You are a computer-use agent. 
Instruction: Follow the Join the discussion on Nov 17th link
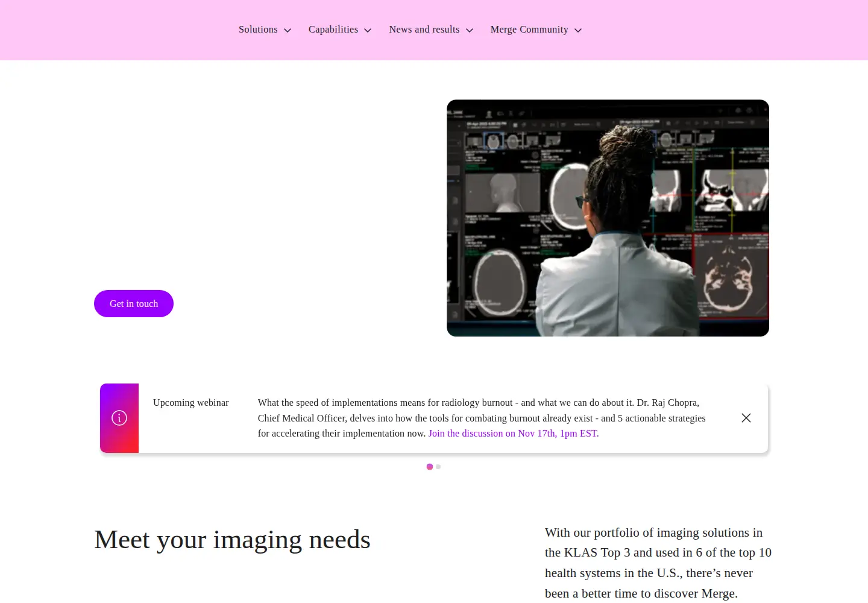(514, 434)
